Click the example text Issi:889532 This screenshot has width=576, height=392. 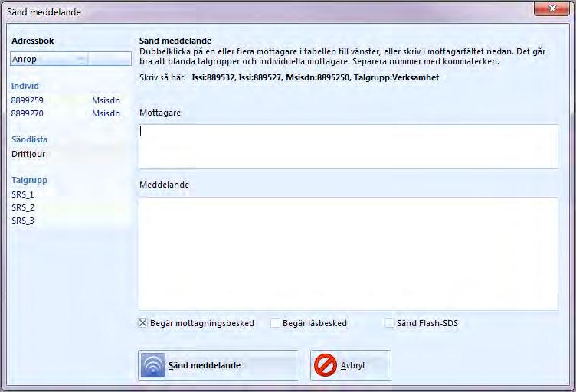(x=213, y=77)
